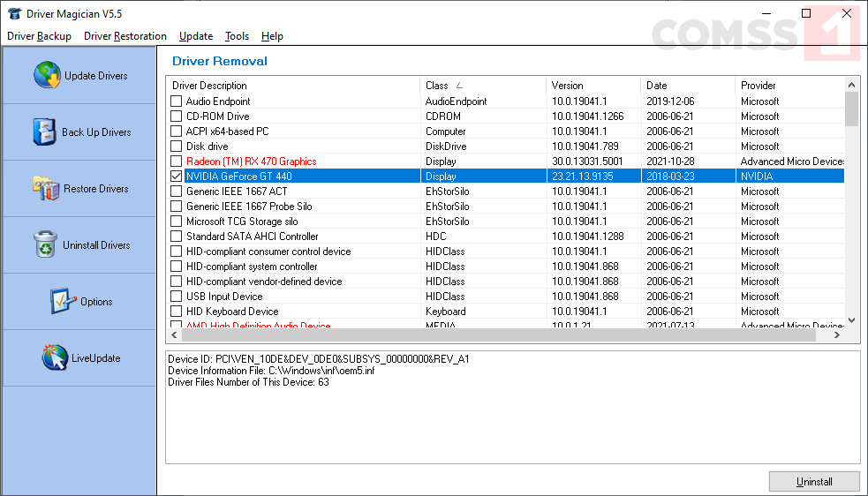
Task: Check HID-compliant vendor-defined device checkbox
Action: tap(176, 281)
